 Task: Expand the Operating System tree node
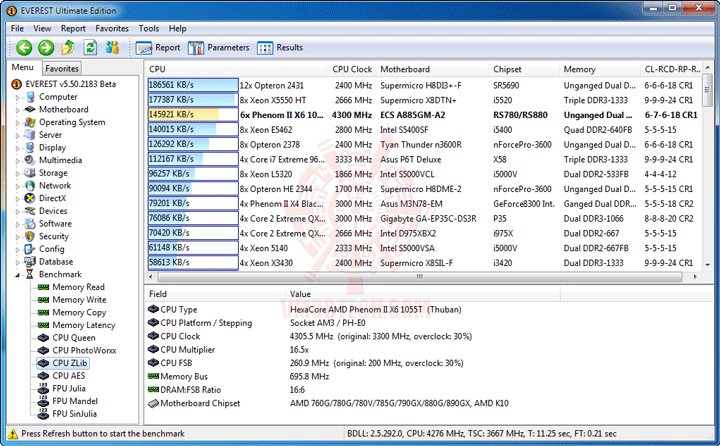tap(17, 123)
